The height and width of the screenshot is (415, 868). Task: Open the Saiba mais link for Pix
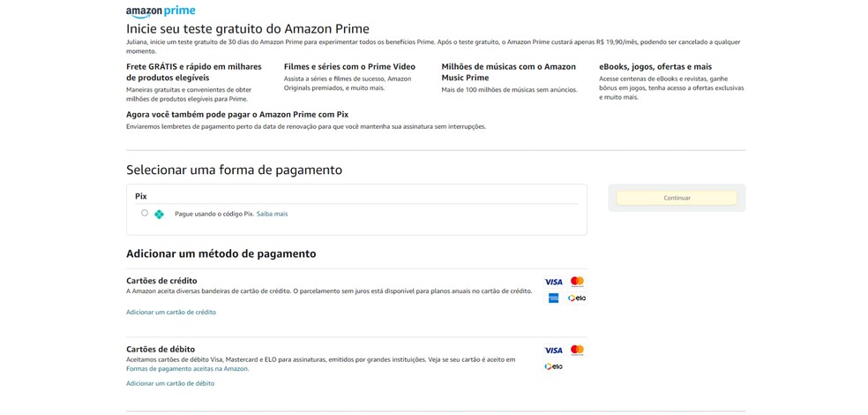tap(272, 214)
